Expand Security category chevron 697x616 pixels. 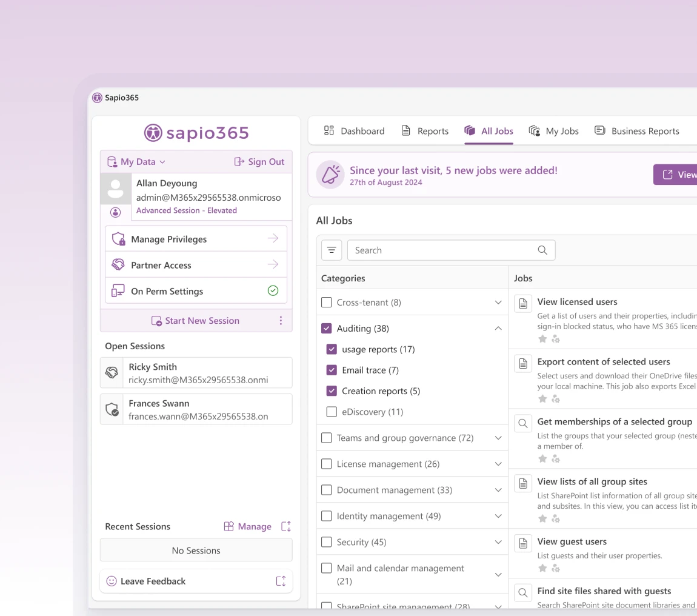498,542
